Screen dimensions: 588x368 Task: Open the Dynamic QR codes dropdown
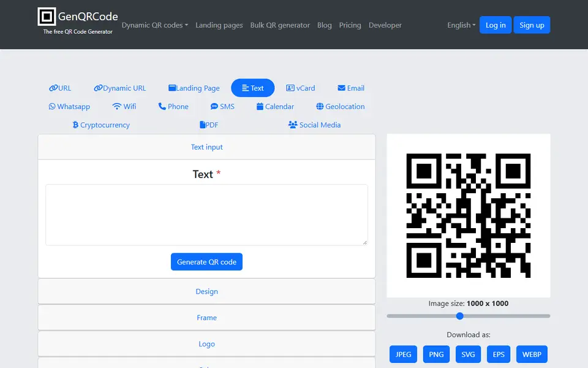(155, 25)
